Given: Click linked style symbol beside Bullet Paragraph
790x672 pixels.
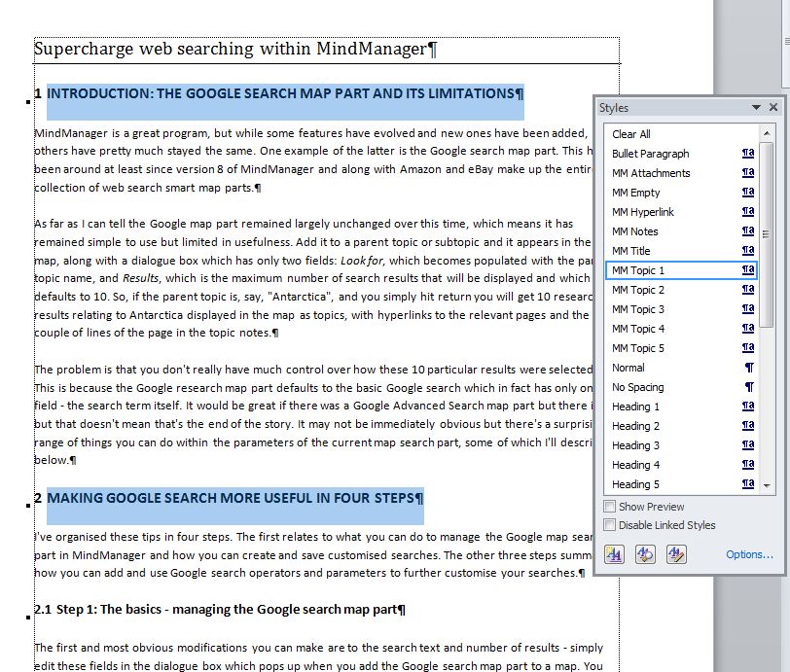Looking at the screenshot, I should (x=748, y=154).
